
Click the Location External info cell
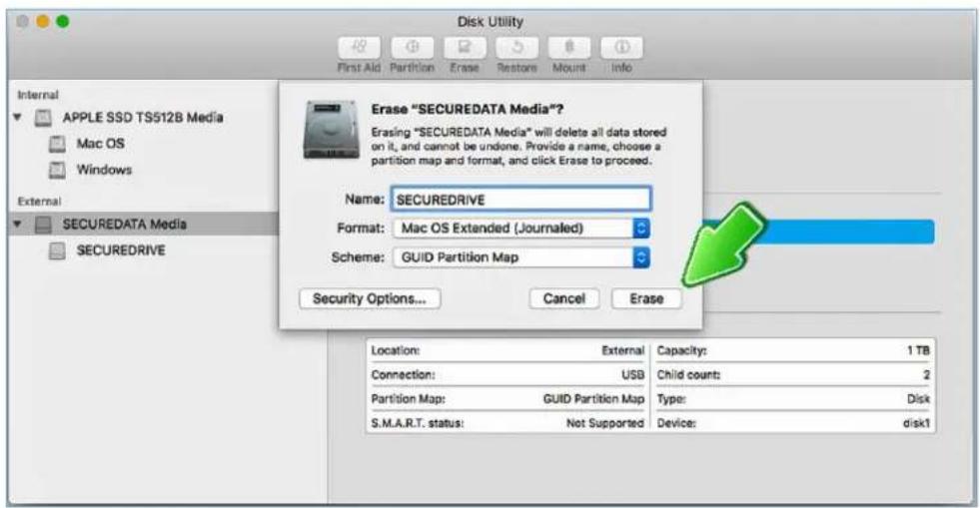[507, 350]
